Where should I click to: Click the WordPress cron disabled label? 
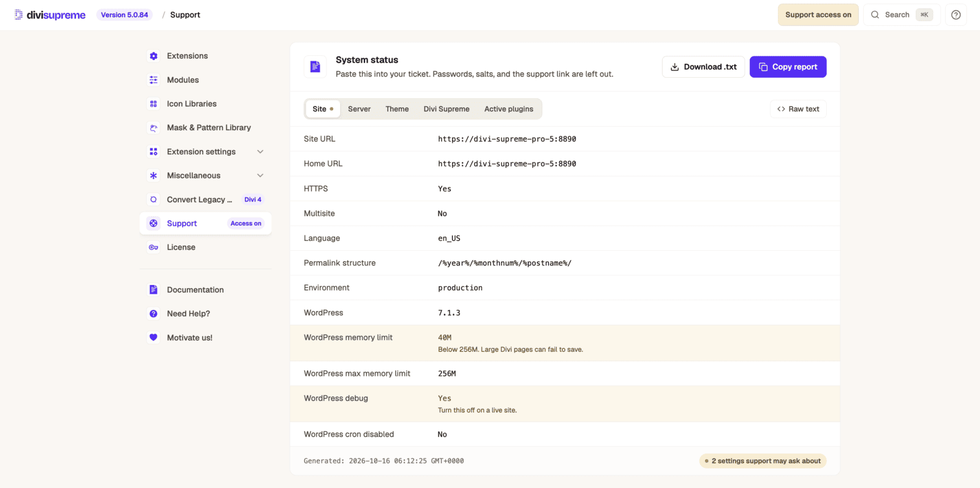349,434
